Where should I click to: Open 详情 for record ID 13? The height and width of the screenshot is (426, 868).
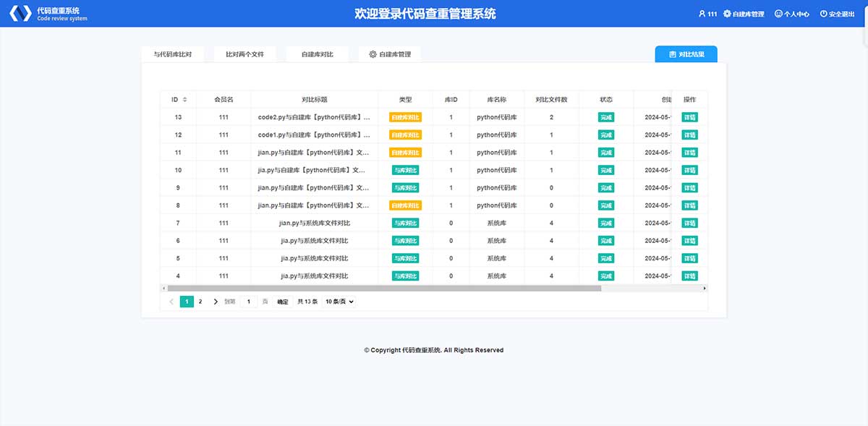pyautogui.click(x=689, y=117)
